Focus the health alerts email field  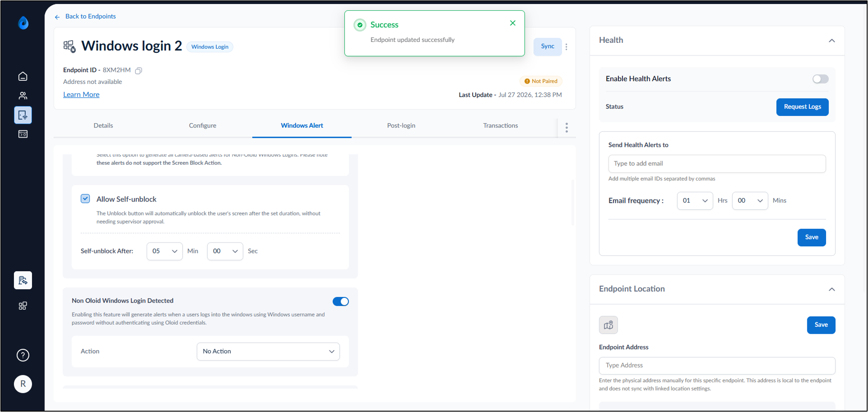pyautogui.click(x=717, y=164)
